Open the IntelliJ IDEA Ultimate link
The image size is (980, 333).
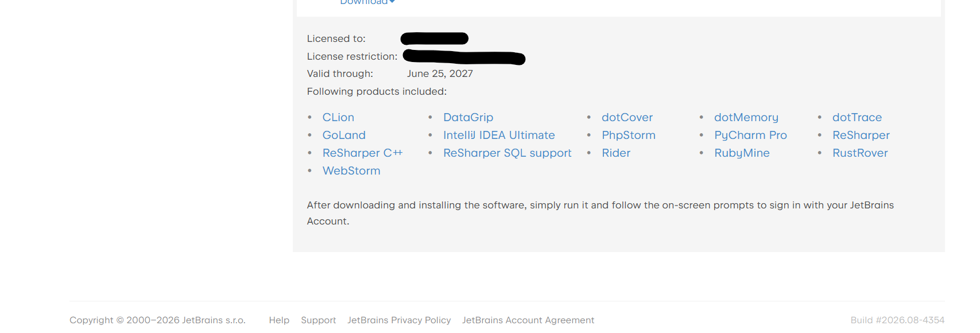coord(499,135)
